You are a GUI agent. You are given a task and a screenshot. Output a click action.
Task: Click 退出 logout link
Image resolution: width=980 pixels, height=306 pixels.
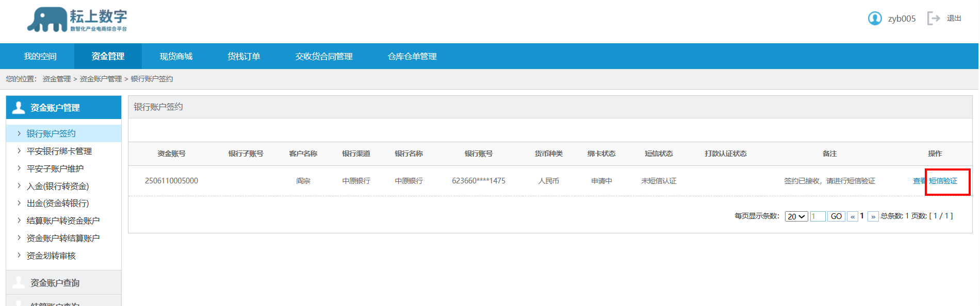tap(954, 19)
